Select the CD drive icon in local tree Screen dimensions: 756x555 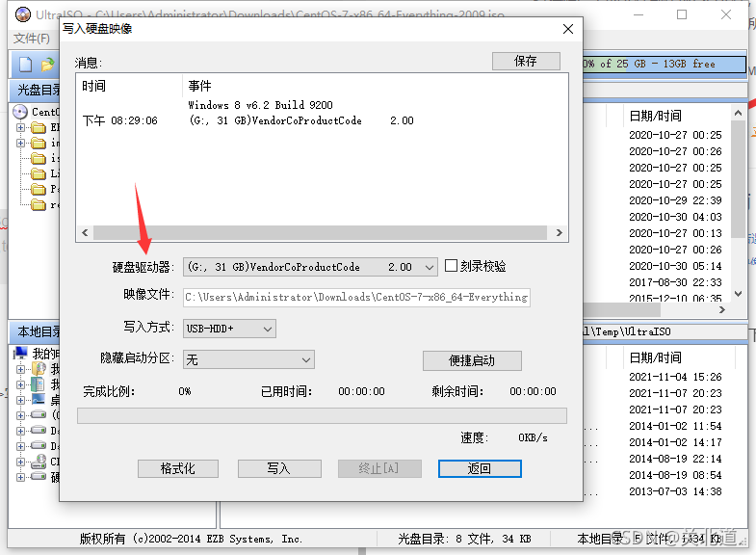coord(39,462)
